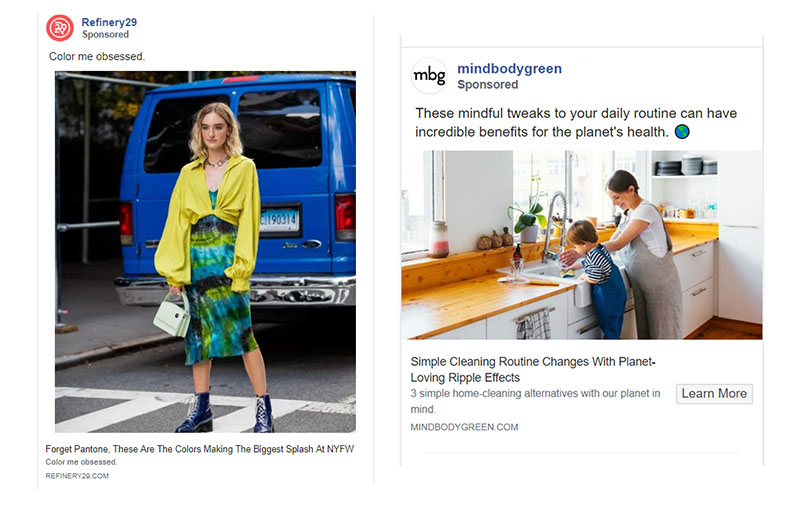Open the kitchen cleaning photo
Viewport: 800px width, 507px height.
coord(582,245)
